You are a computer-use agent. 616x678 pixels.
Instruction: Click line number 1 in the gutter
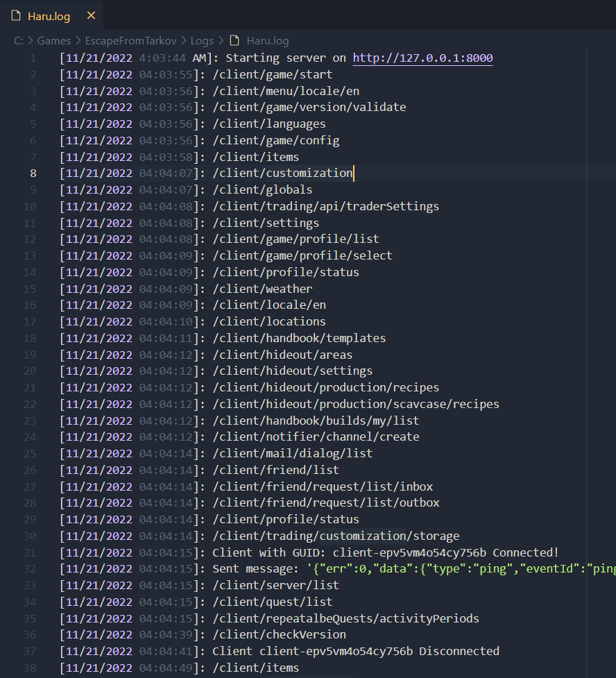tap(33, 58)
